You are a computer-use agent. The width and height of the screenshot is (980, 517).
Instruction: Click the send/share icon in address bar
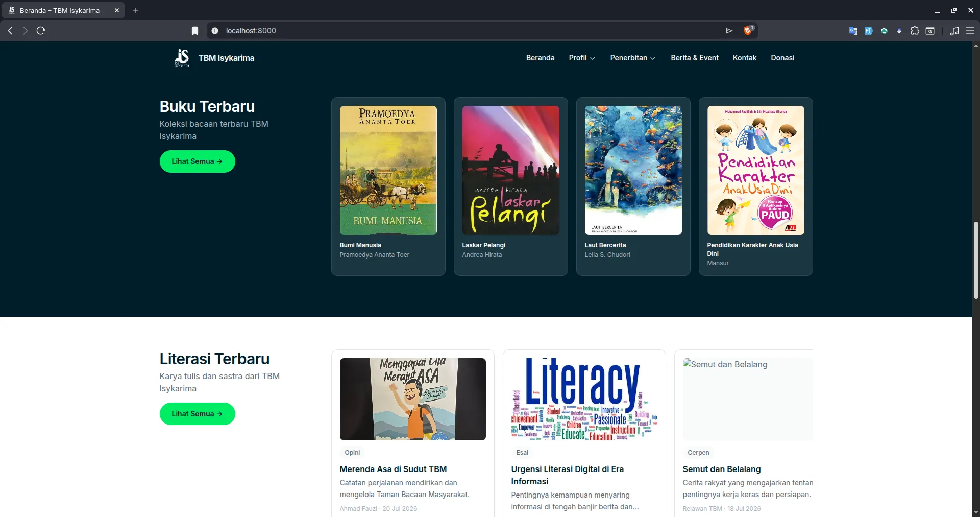(729, 31)
